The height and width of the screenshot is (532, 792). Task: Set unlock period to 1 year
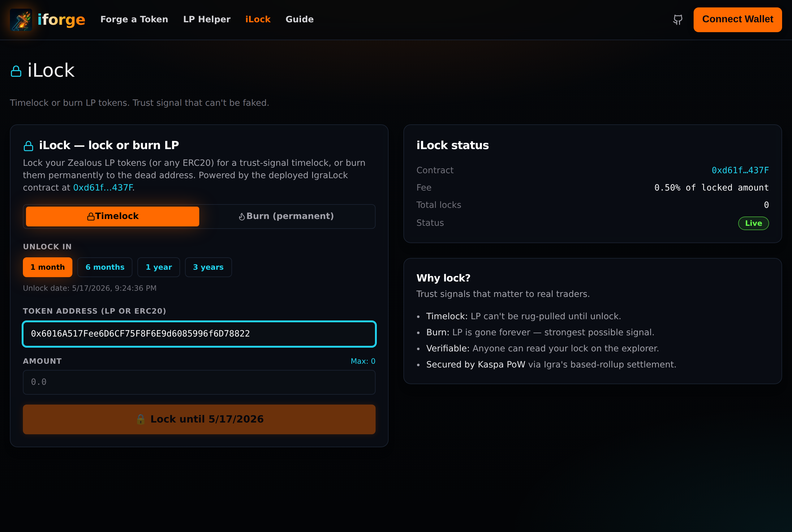click(158, 267)
